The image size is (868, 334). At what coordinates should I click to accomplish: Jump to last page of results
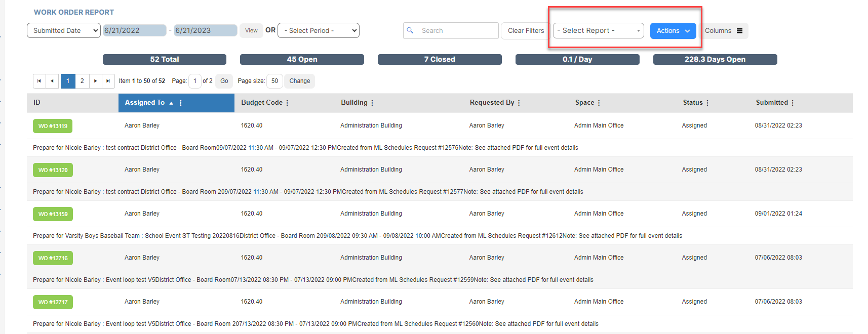tap(108, 81)
